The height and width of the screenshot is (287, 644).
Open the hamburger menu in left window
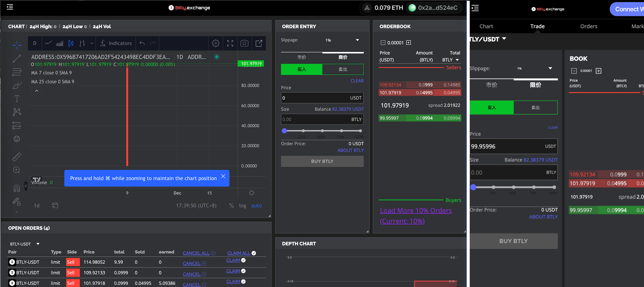point(10,7)
